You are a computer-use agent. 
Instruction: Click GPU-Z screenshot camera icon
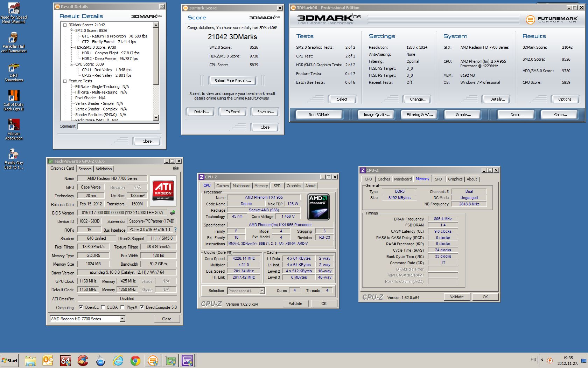pyautogui.click(x=176, y=168)
